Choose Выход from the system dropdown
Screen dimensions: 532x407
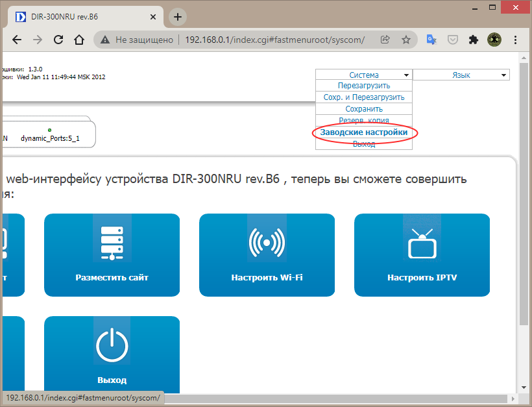(x=364, y=144)
